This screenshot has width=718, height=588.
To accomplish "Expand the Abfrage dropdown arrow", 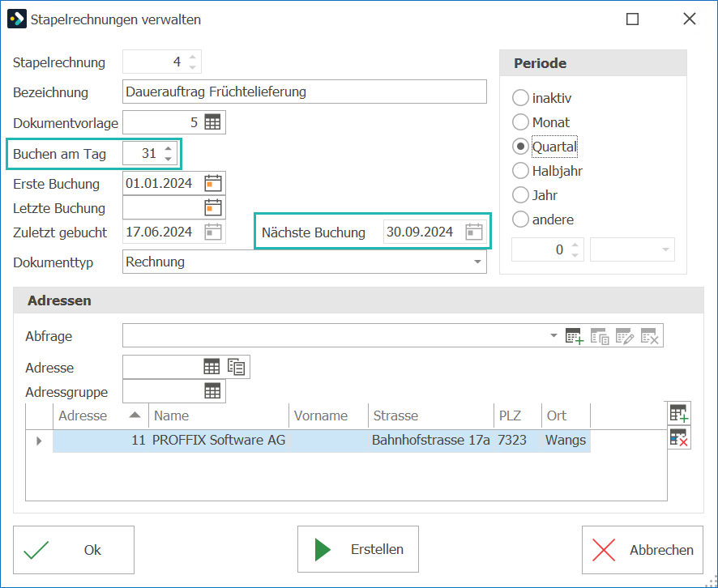I will point(553,335).
